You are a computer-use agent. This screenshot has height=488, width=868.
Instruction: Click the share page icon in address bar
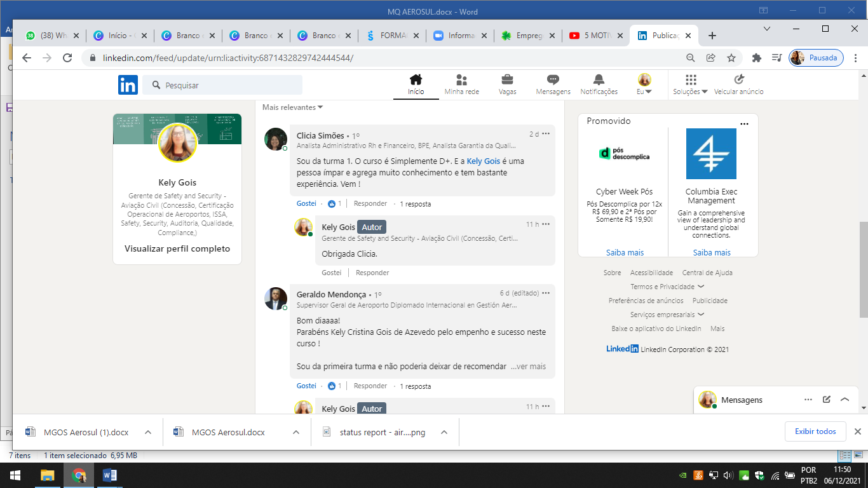(711, 58)
